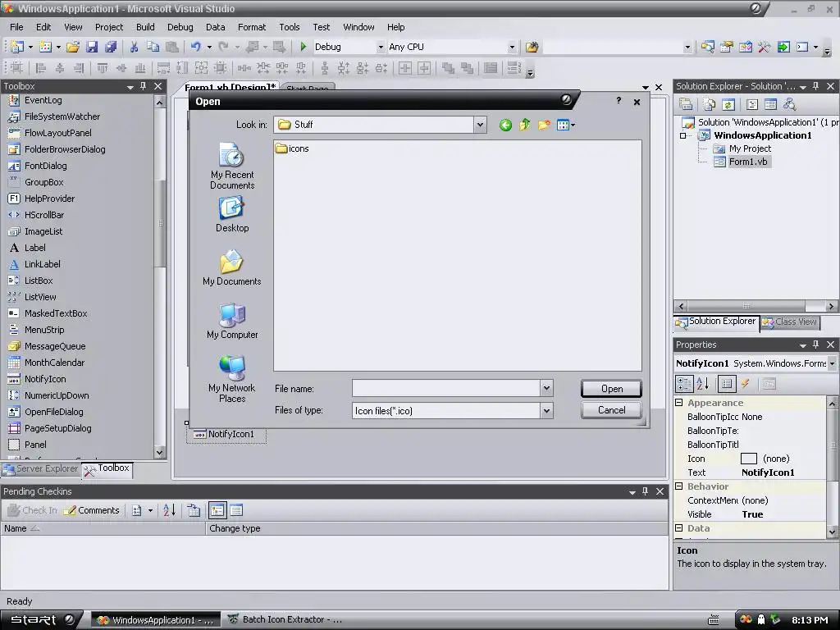Viewport: 840px width, 630px height.
Task: Switch to the Server Explorer tab
Action: (41, 468)
